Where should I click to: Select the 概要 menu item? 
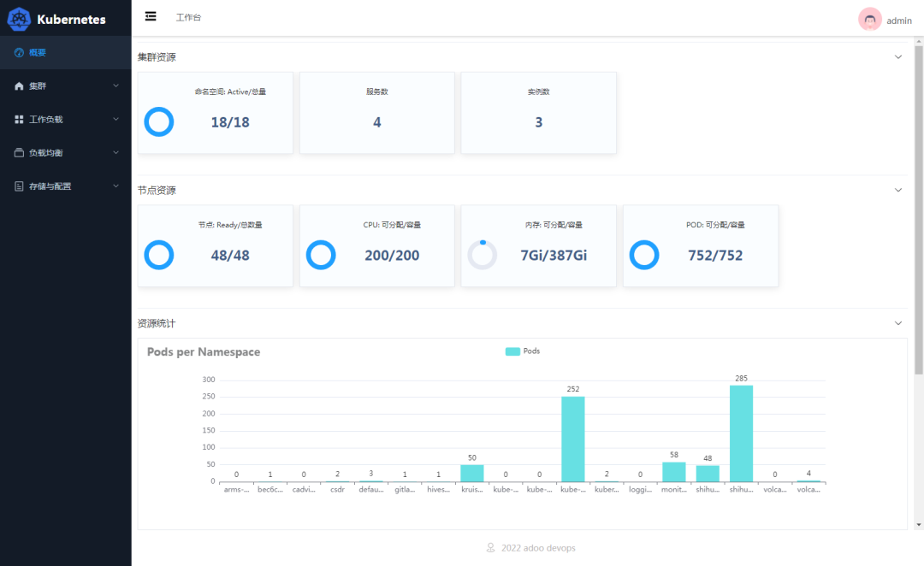point(38,53)
